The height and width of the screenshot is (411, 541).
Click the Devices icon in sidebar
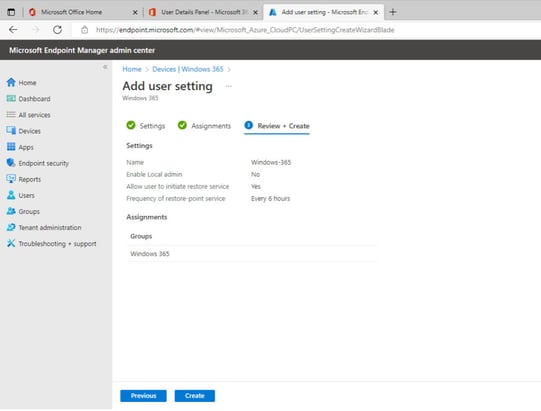(11, 130)
